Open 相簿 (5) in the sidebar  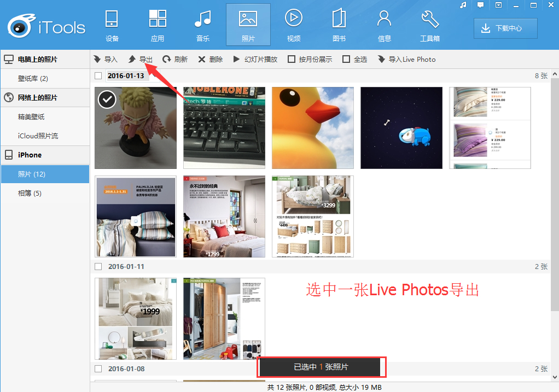click(45, 193)
